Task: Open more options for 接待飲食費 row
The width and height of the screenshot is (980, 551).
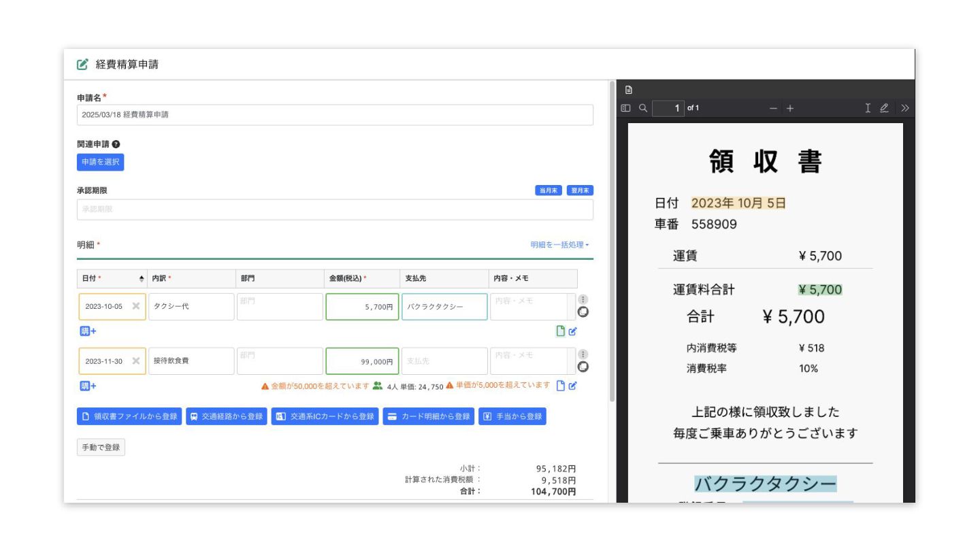Action: pos(583,354)
